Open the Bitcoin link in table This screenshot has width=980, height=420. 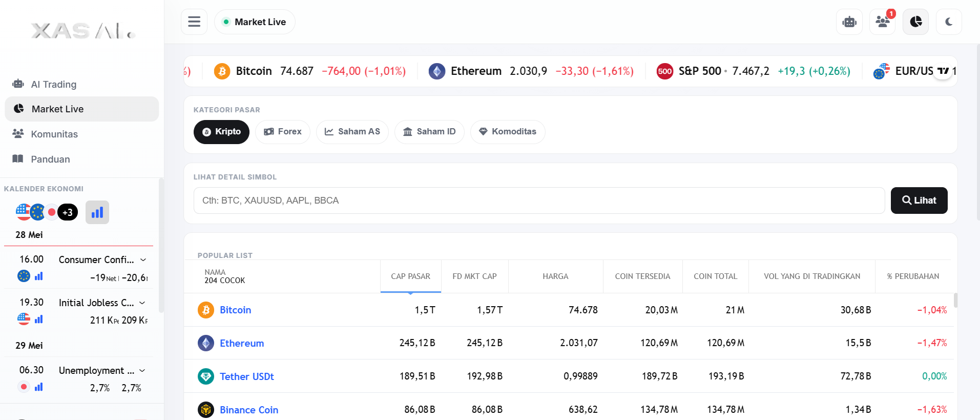coord(236,310)
